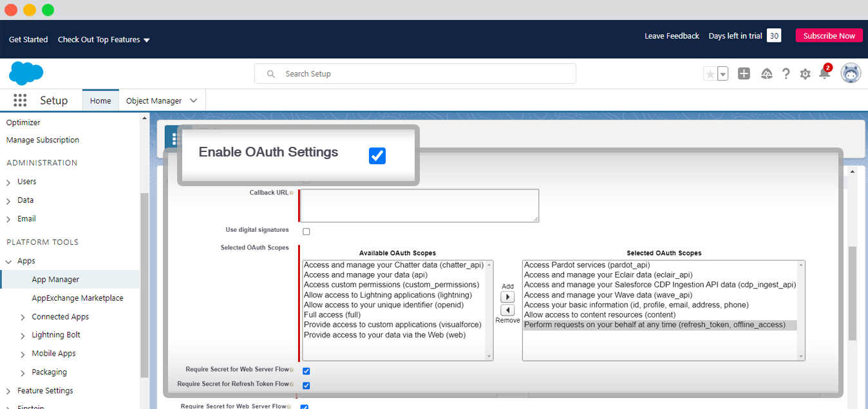Open the Global Actions plus icon

coord(744,73)
